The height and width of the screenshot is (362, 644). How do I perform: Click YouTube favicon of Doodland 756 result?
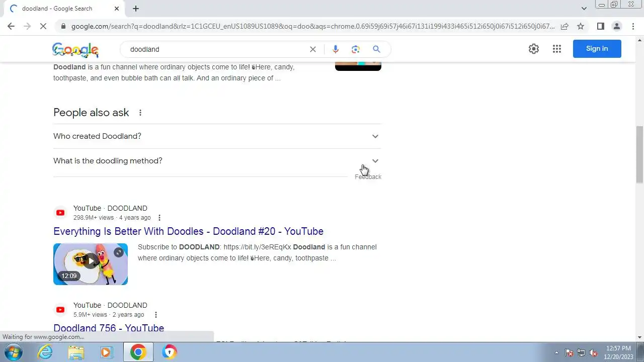pyautogui.click(x=60, y=310)
